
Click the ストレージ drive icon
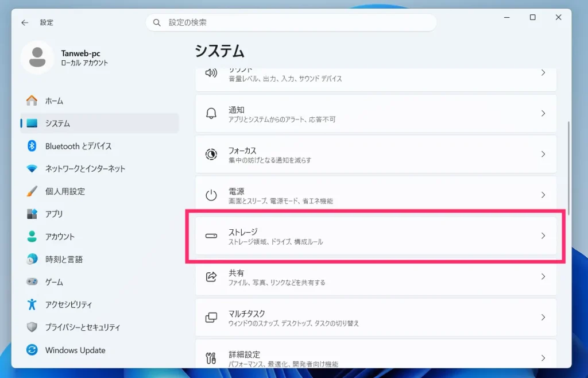pyautogui.click(x=211, y=236)
